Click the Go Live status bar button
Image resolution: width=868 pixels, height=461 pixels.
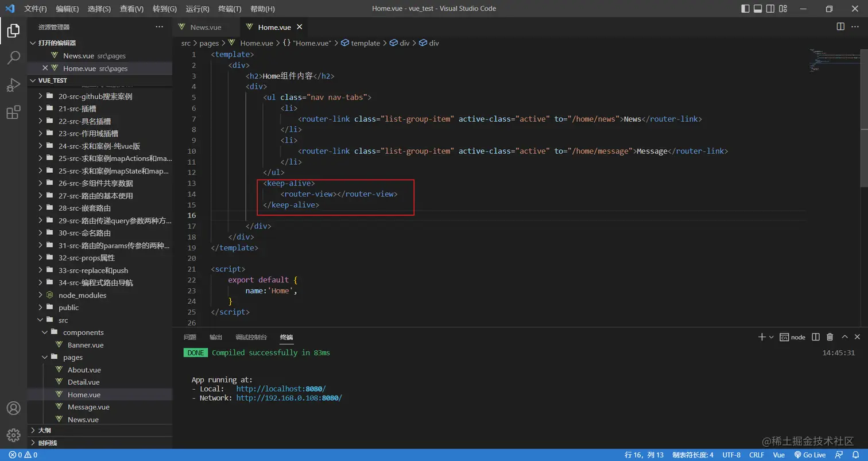click(810, 455)
